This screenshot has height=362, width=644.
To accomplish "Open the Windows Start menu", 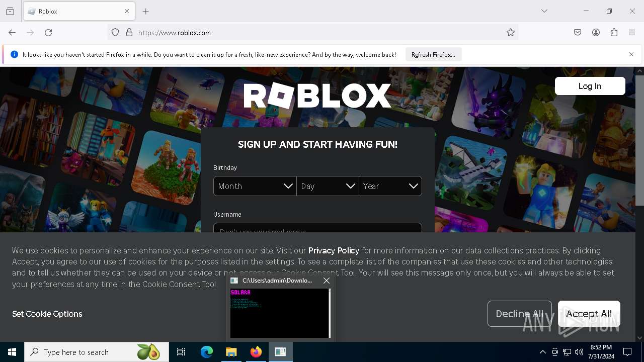I will click(x=12, y=352).
